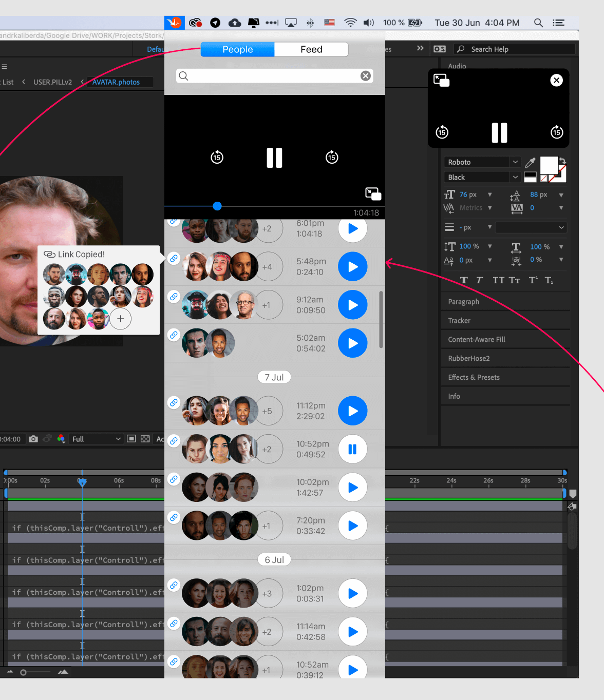Click the picture-in-picture icon in the player
This screenshot has width=604, height=700.
click(373, 193)
